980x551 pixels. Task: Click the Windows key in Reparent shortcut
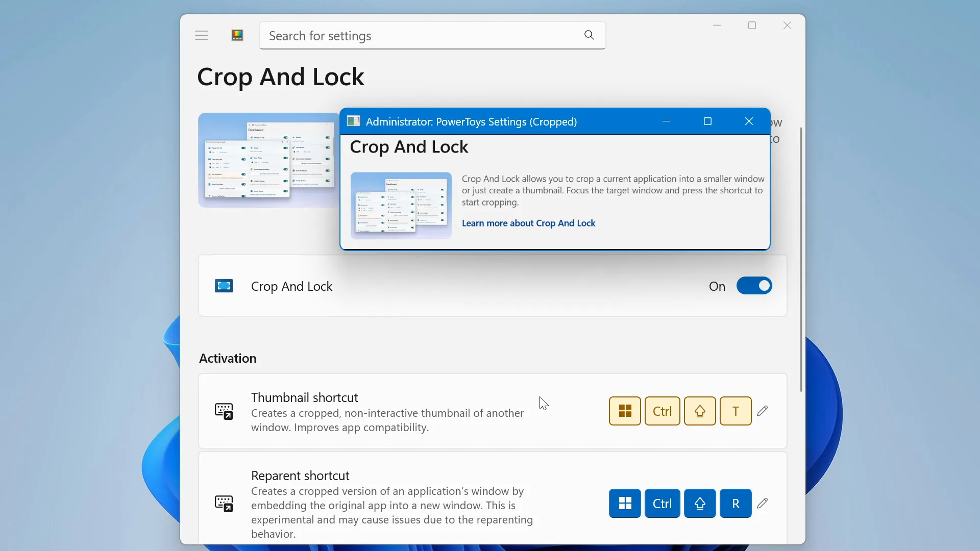pyautogui.click(x=625, y=503)
